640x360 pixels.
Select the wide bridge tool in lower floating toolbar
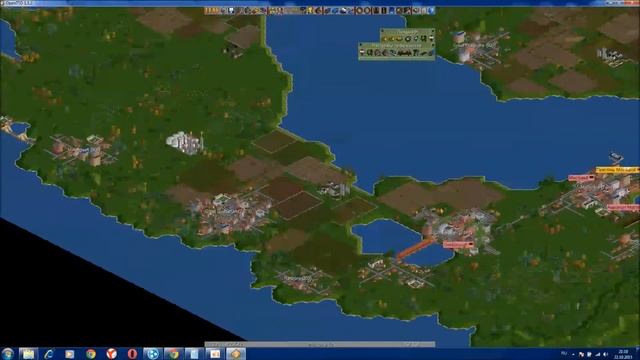click(404, 52)
